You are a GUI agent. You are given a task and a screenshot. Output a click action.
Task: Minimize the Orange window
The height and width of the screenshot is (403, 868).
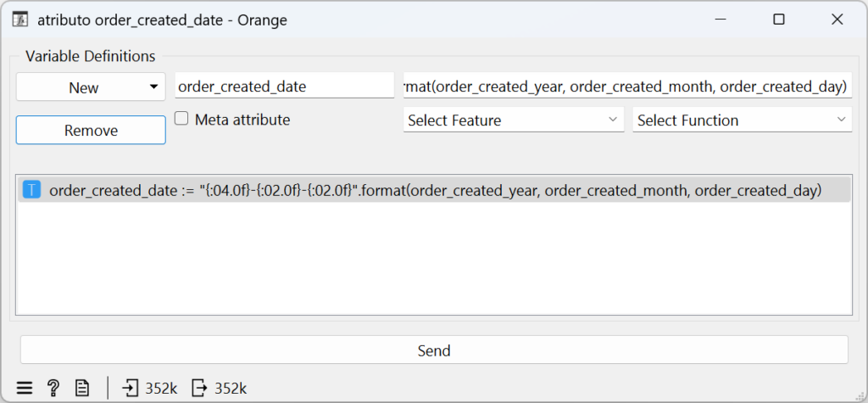coord(721,20)
